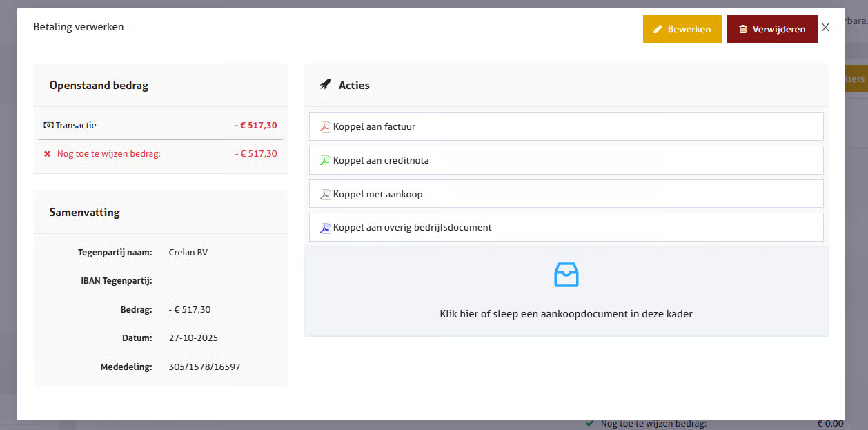Click the blue inbox tray upload icon
Viewport: 868px width, 430px height.
point(566,275)
